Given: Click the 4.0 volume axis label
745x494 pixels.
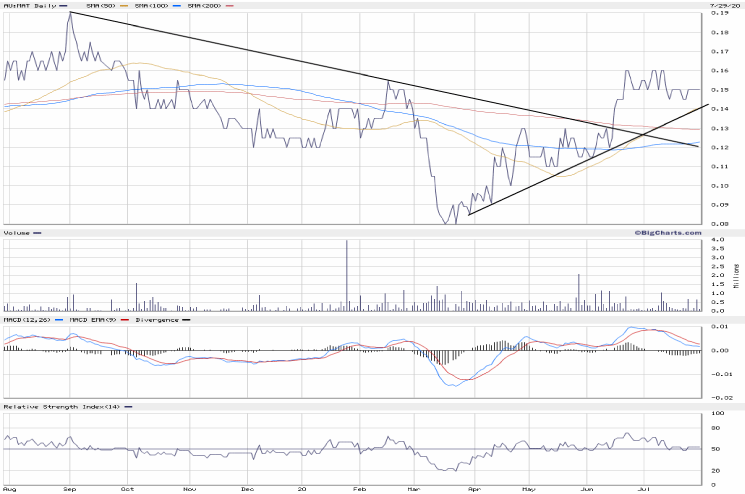Looking at the screenshot, I should (717, 239).
